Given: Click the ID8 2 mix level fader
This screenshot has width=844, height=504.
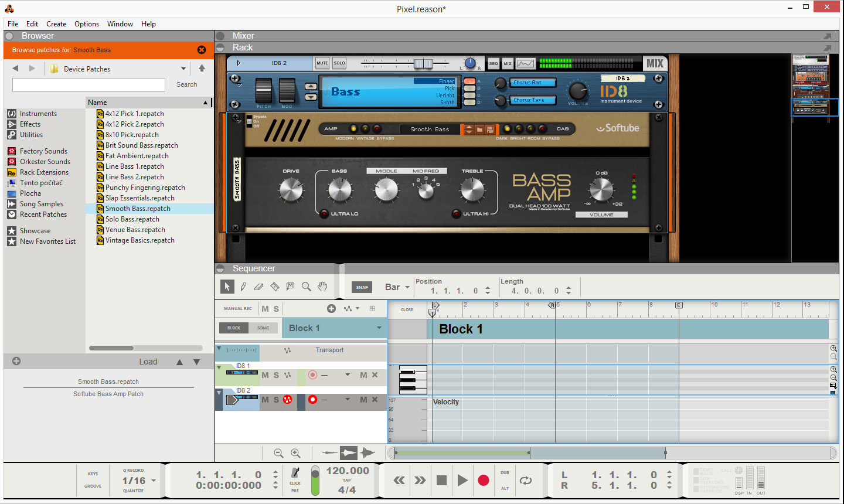Looking at the screenshot, I should [423, 63].
